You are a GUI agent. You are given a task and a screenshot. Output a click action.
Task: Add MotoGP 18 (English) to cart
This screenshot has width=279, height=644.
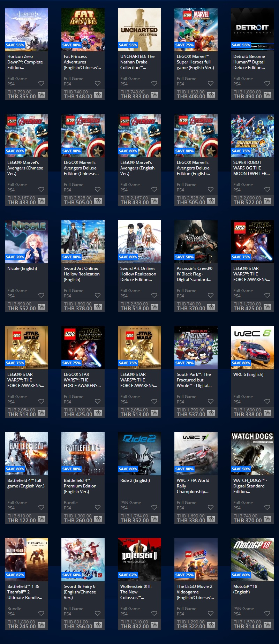267,625
